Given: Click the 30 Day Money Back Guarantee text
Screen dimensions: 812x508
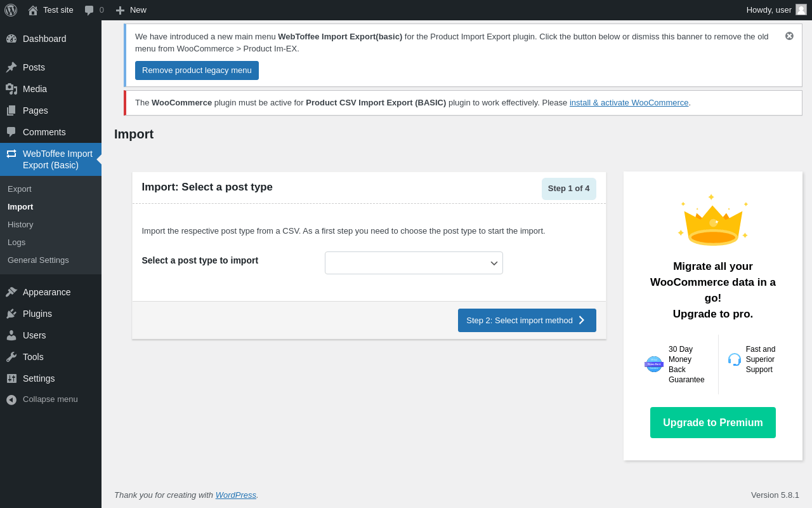Looking at the screenshot, I should 686,364.
